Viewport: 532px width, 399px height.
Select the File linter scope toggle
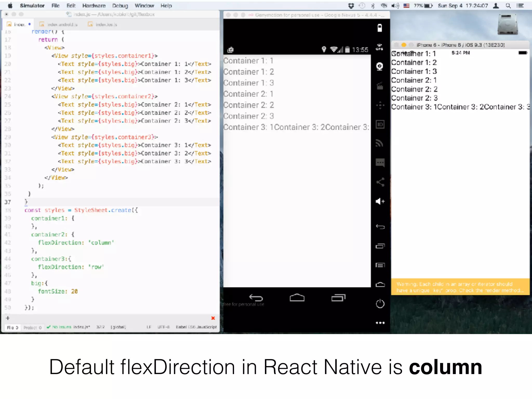pyautogui.click(x=12, y=328)
